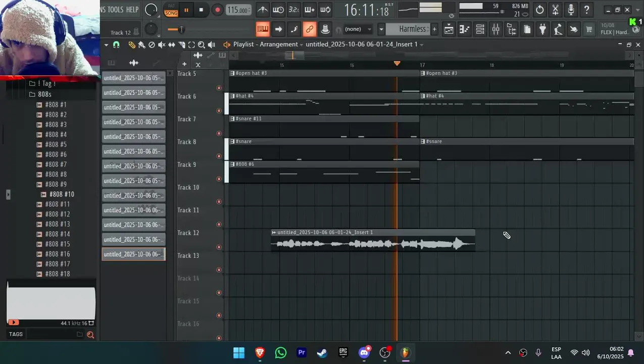This screenshot has width=644, height=364.
Task: Click the Harmless plugin name display
Action: point(409,29)
